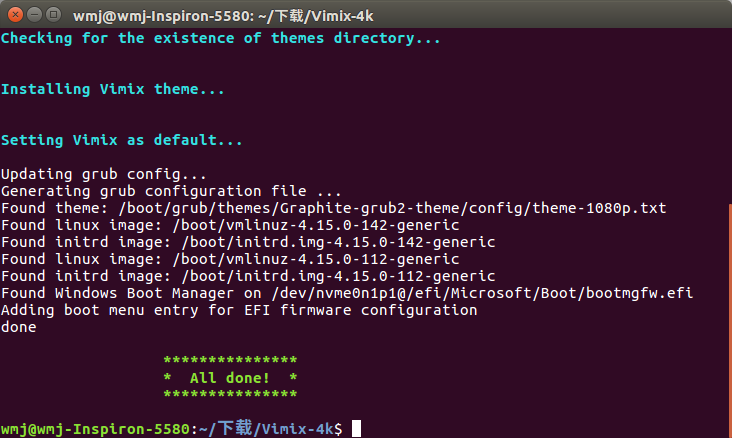This screenshot has height=438, width=732.
Task: Click the shell prompt 'wmj@wmj-Inspiron-5580'
Action: tap(95, 429)
